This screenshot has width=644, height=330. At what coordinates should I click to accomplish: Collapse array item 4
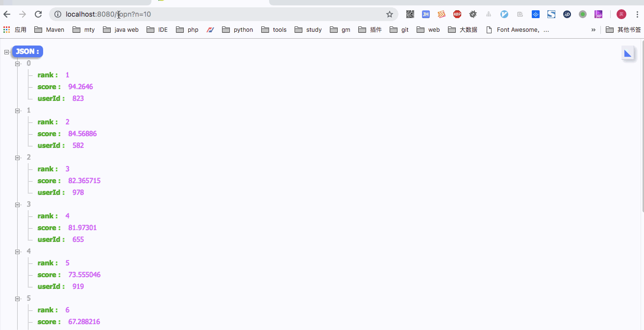[x=18, y=252]
